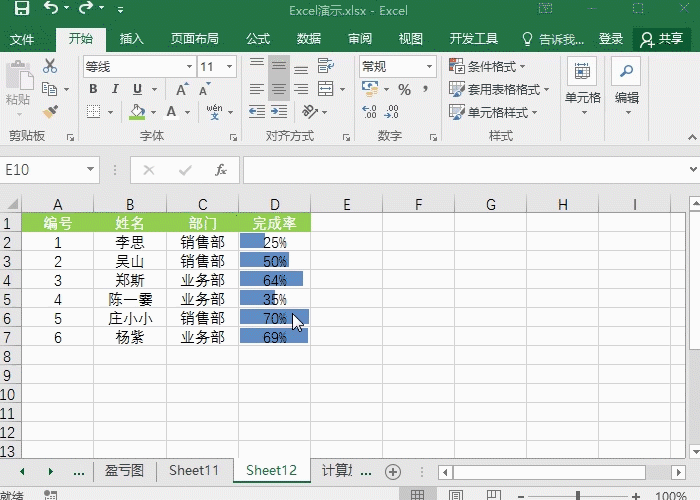Align text to the vertical middle
Image resolution: width=700 pixels, height=500 pixels.
click(x=279, y=66)
